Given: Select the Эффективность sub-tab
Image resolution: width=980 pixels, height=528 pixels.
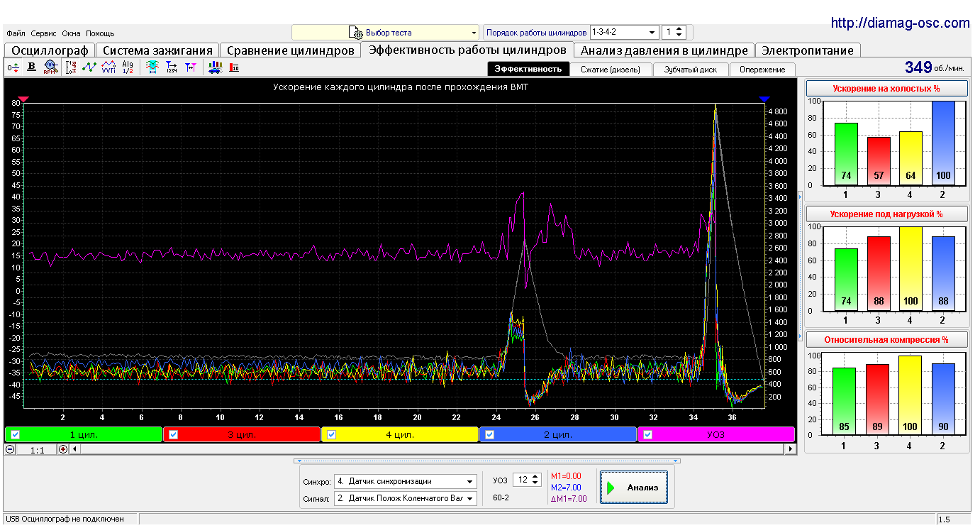Looking at the screenshot, I should tap(528, 69).
